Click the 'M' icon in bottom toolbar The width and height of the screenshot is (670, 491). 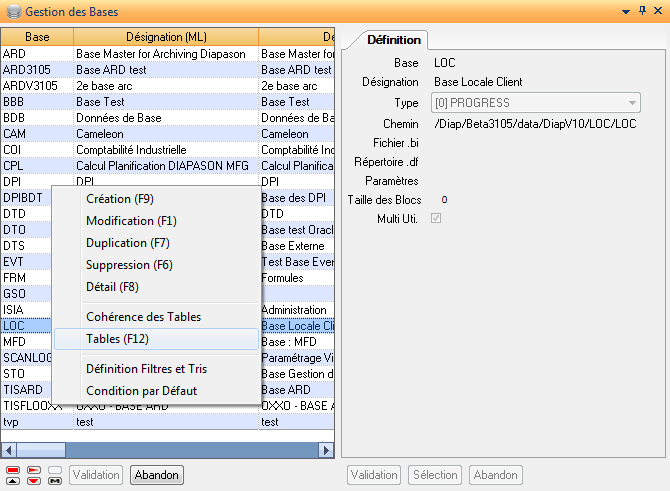55,481
